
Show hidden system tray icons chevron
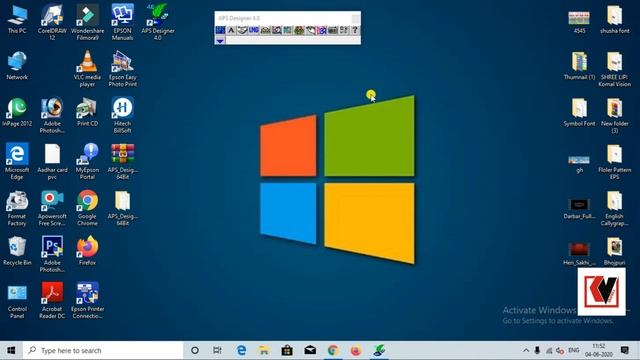point(526,350)
